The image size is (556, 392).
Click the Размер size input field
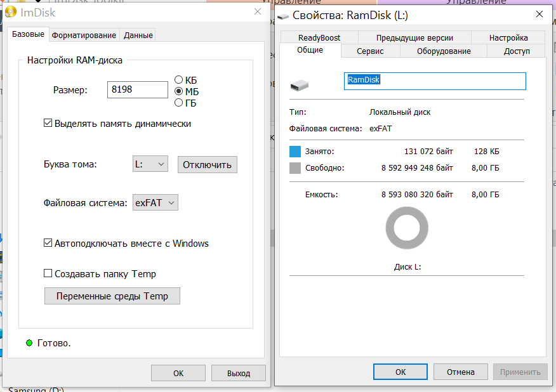click(138, 89)
